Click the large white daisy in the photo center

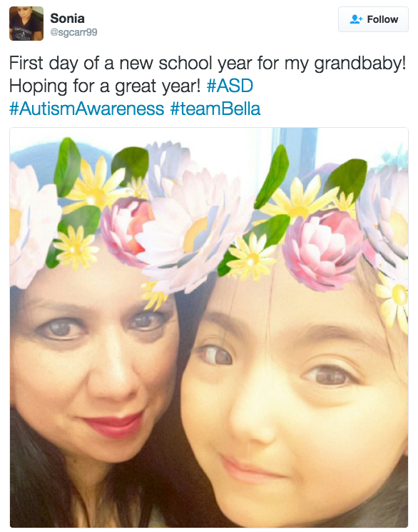(195, 231)
